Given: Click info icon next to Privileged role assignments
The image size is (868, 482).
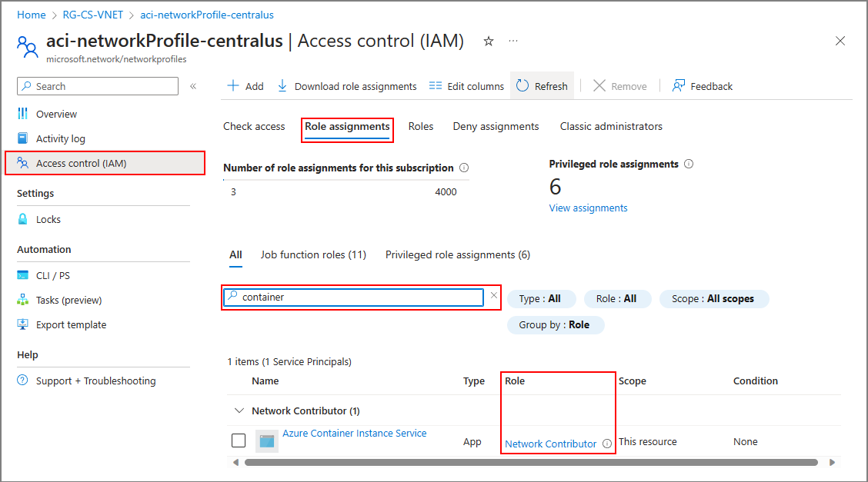Looking at the screenshot, I should (689, 164).
